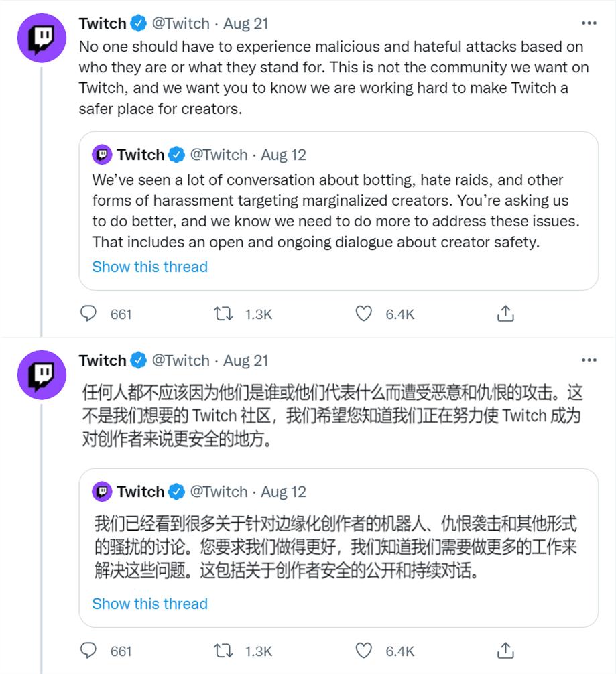Reply to the English Twitch tweet

click(89, 314)
